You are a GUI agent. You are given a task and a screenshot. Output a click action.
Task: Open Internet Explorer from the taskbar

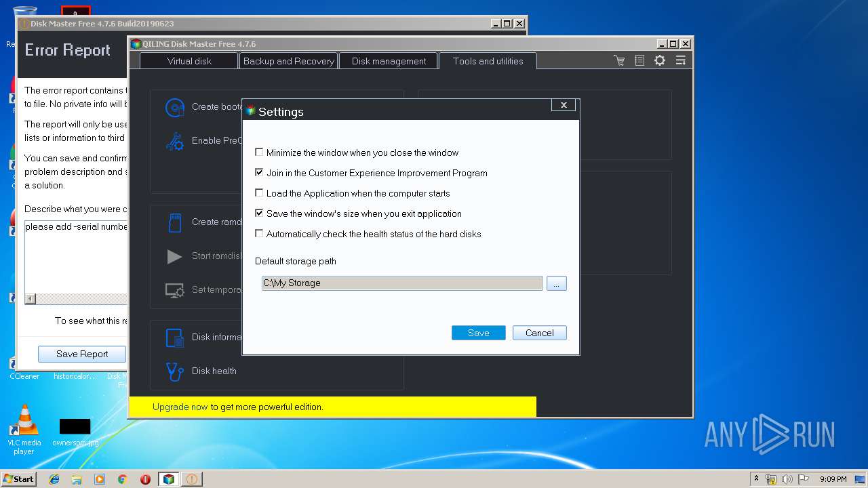click(54, 479)
